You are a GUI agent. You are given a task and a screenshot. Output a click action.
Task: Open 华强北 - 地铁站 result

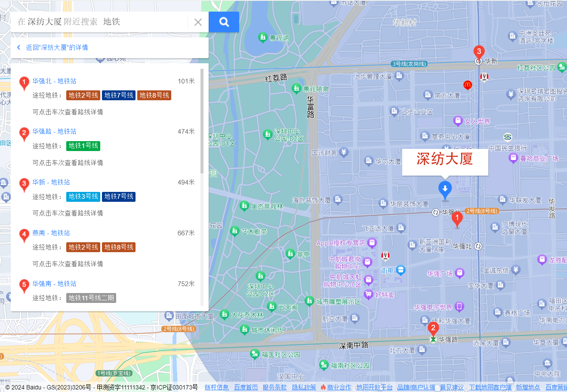click(54, 81)
